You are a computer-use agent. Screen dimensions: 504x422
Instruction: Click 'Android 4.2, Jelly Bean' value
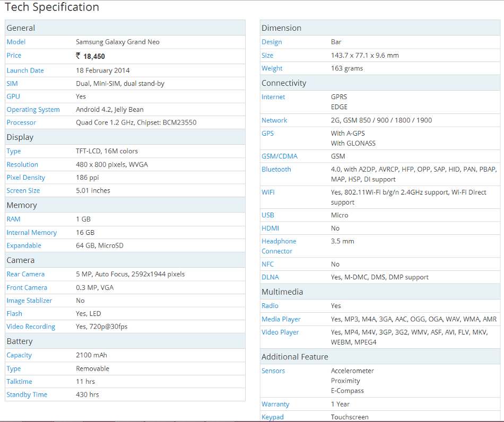(110, 110)
